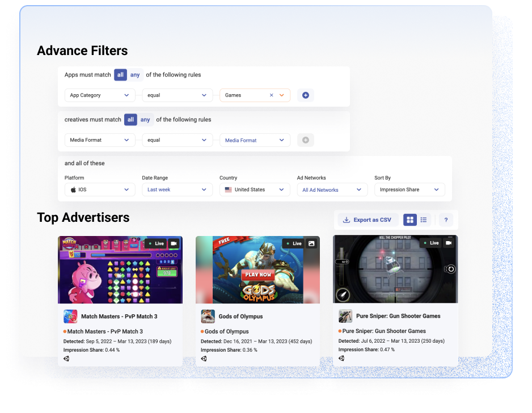The height and width of the screenshot is (413, 532).
Task: Click orange-dot Gods of Olympus advertiser name
Action: [227, 331]
